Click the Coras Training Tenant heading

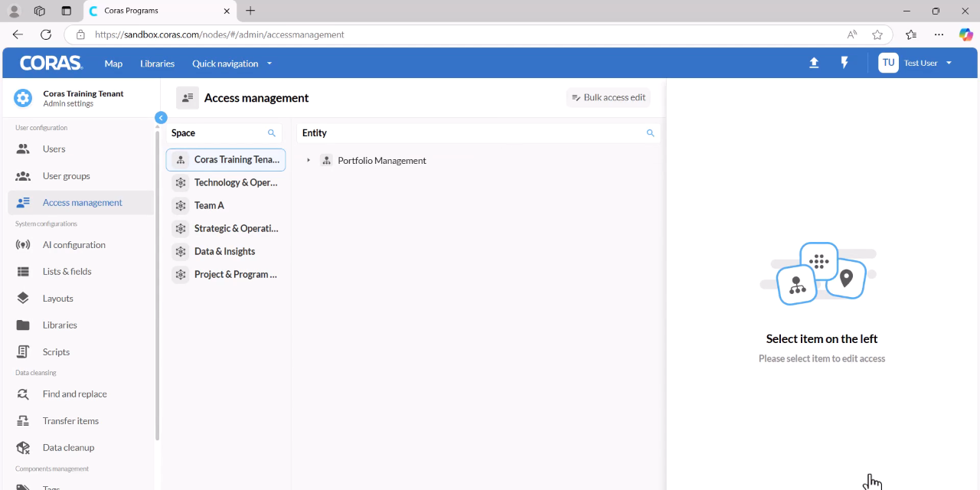[x=83, y=93]
